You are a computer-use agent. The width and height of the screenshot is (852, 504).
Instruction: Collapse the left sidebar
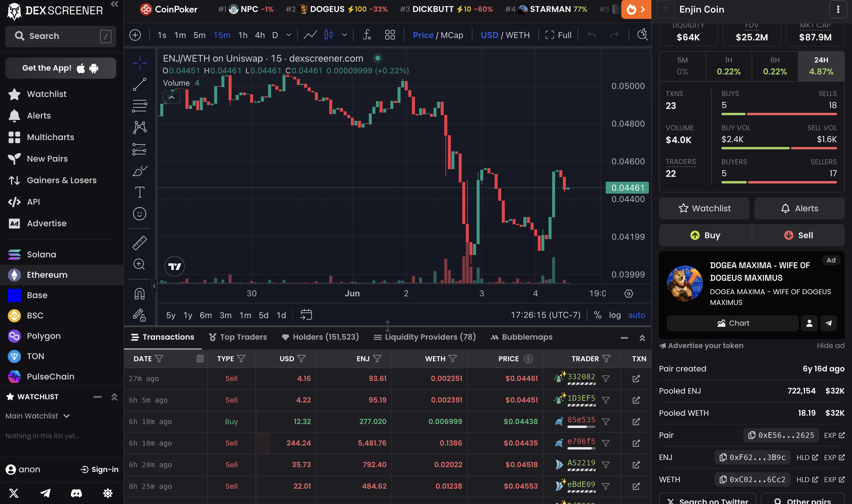[x=114, y=4]
